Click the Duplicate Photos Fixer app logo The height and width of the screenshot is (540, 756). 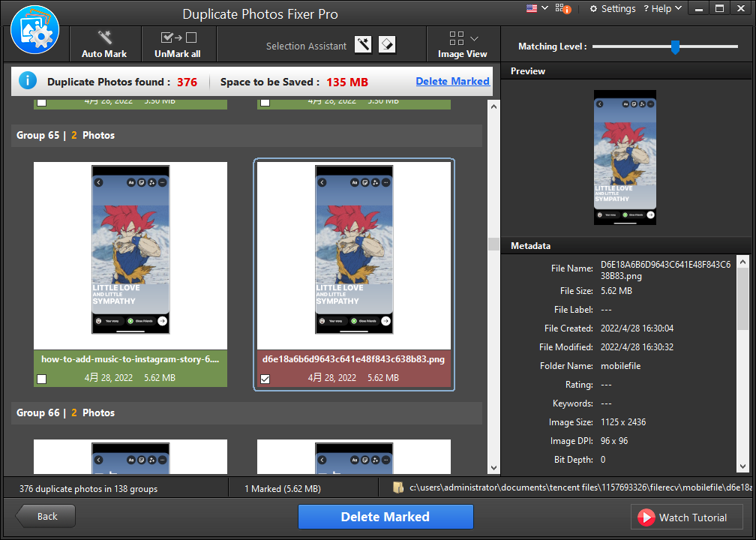click(34, 30)
